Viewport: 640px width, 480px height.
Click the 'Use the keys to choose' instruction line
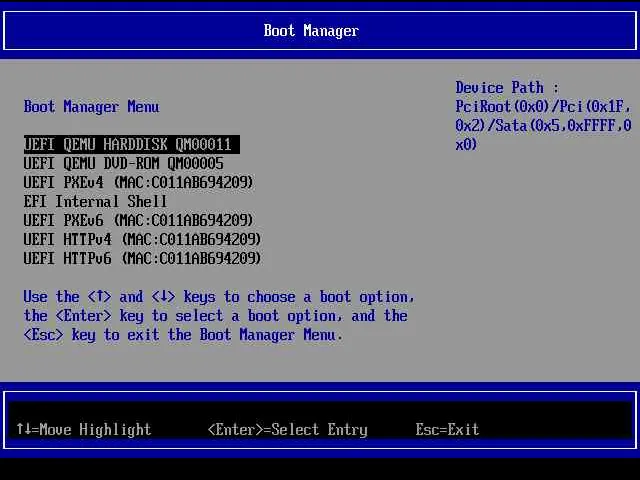click(x=219, y=297)
